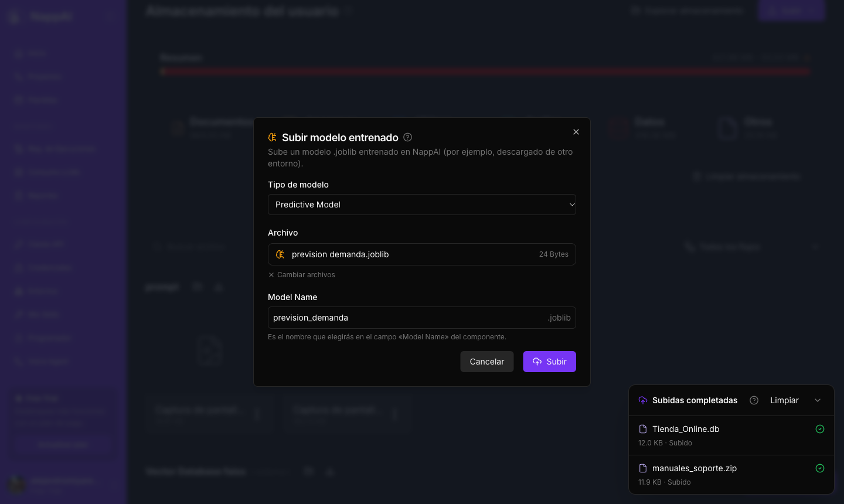Open help icon next to Subidas completadas
The height and width of the screenshot is (504, 844).
(754, 400)
